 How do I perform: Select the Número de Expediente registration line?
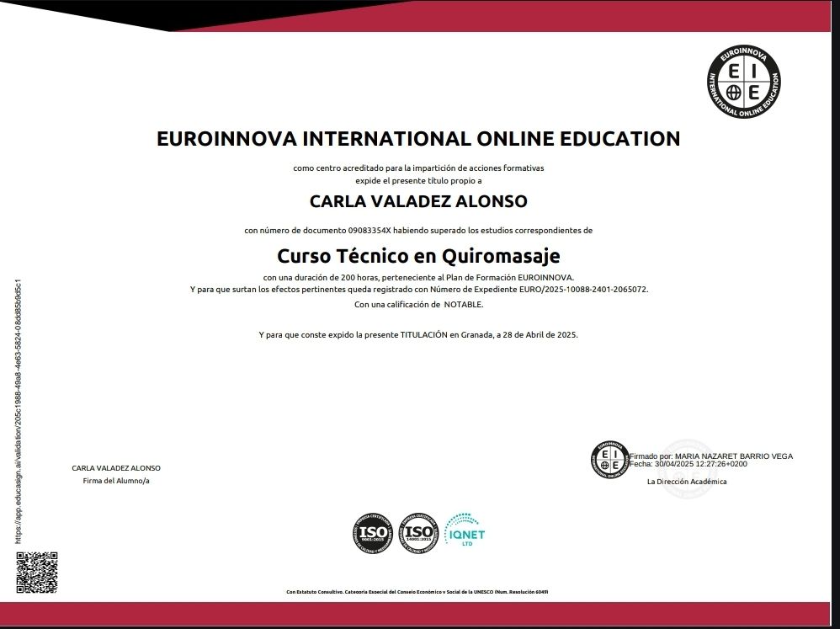[x=418, y=289]
